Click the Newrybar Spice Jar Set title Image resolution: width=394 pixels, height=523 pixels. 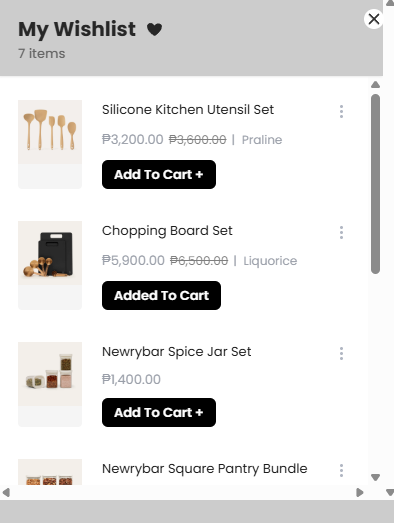(176, 352)
